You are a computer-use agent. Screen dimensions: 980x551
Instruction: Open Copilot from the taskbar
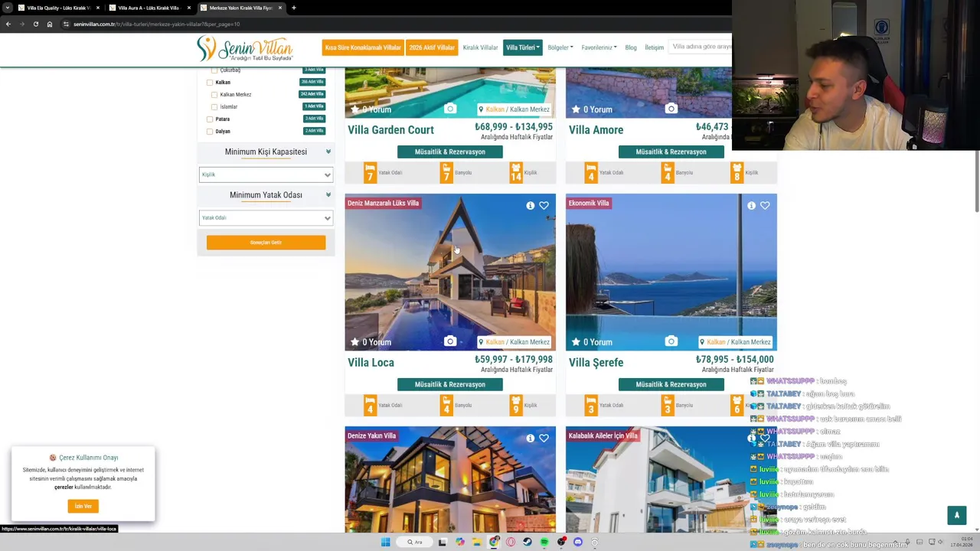(459, 542)
